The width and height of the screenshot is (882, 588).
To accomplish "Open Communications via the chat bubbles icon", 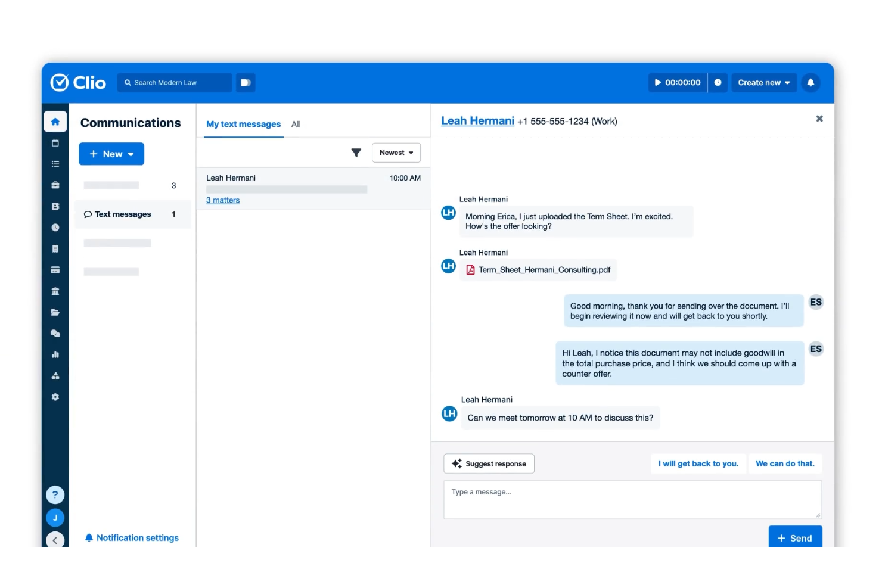I will point(55,333).
